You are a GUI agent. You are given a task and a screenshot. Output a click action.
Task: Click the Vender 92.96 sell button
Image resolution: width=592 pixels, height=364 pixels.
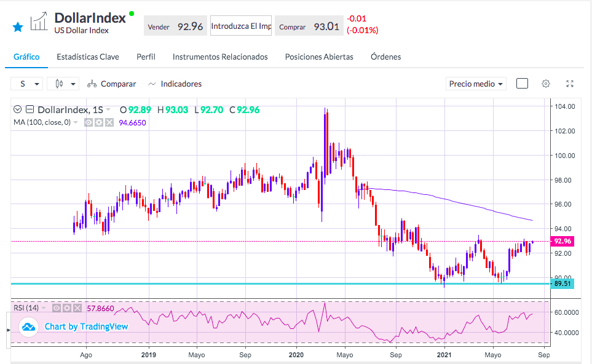point(175,26)
